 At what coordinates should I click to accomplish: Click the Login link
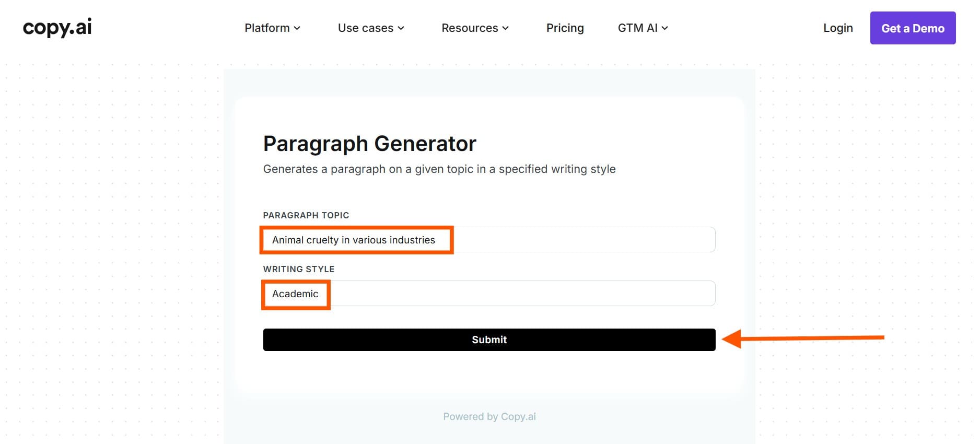pyautogui.click(x=838, y=28)
